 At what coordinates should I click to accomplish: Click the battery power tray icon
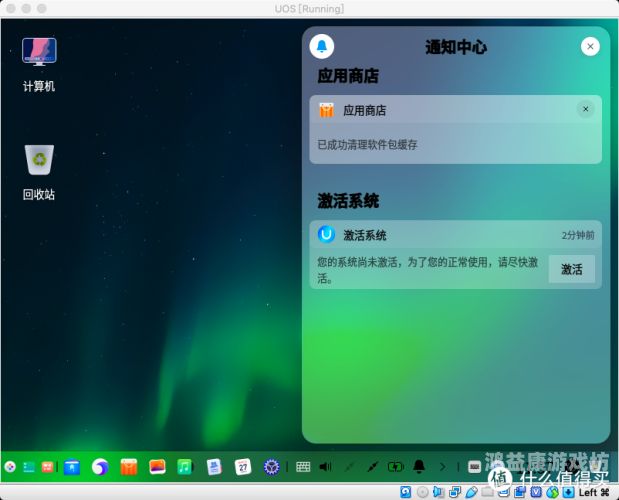click(x=396, y=467)
